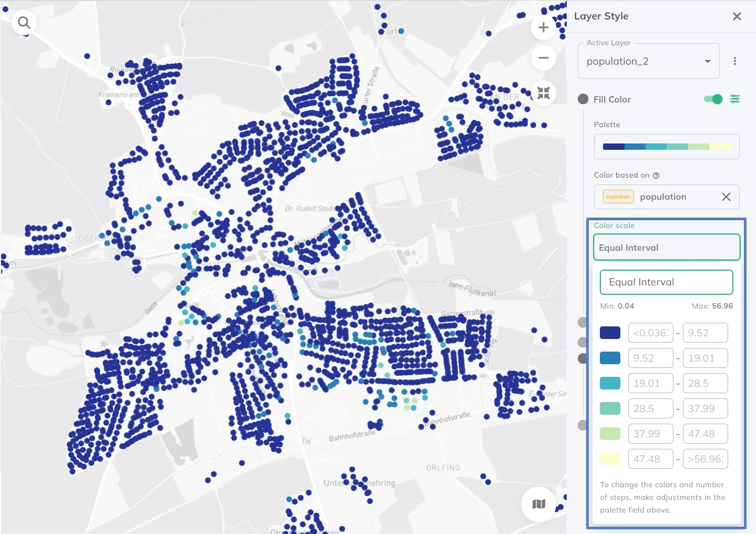This screenshot has height=534, width=756.
Task: Click the >56.96 upper bound field
Action: pyautogui.click(x=706, y=459)
